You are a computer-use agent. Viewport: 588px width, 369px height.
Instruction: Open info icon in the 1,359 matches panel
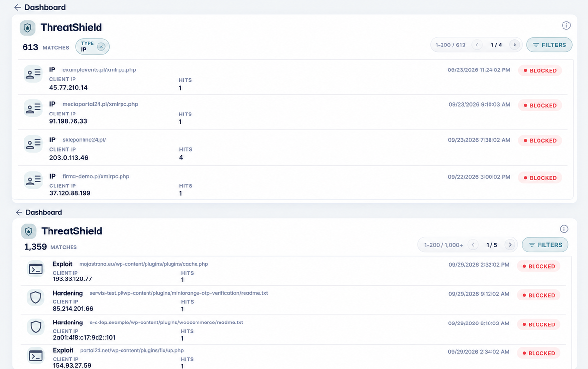pos(564,229)
